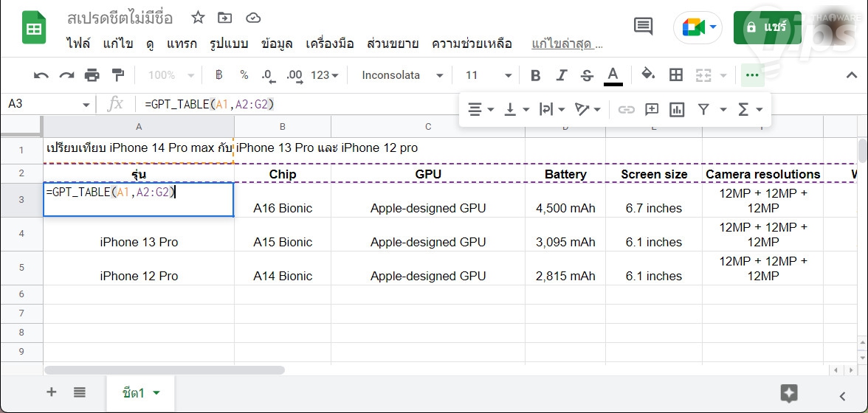Open vertical align dropdown
The width and height of the screenshot is (868, 413).
516,109
